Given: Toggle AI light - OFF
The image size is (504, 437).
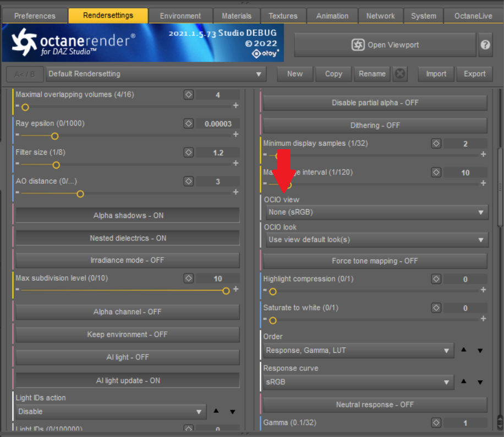Looking at the screenshot, I should pyautogui.click(x=128, y=357).
